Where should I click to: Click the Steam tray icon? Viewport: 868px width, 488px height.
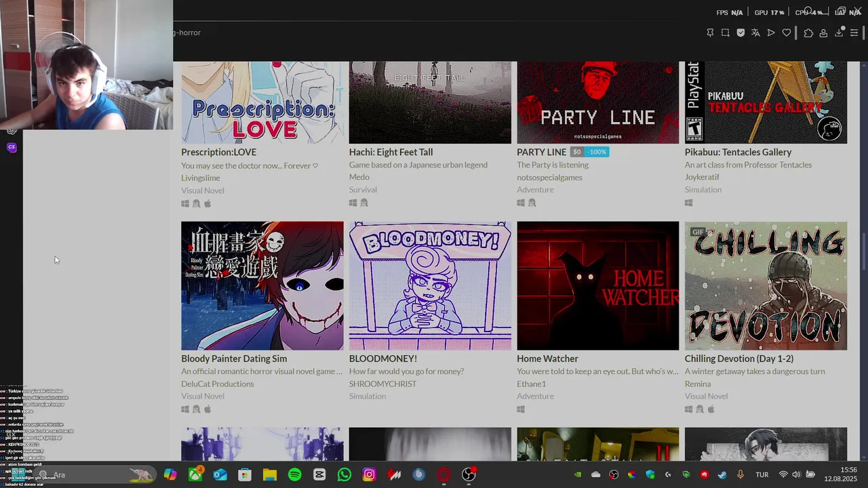722,475
